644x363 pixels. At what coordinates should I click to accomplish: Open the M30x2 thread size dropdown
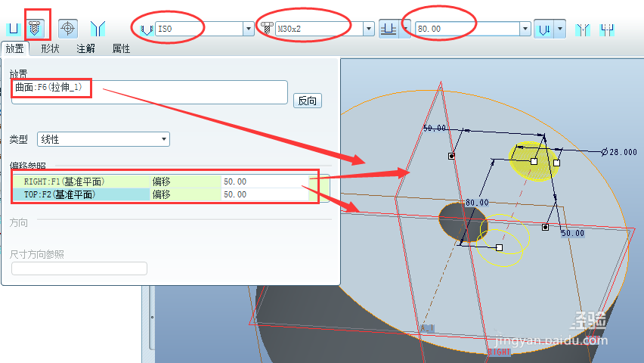369,29
